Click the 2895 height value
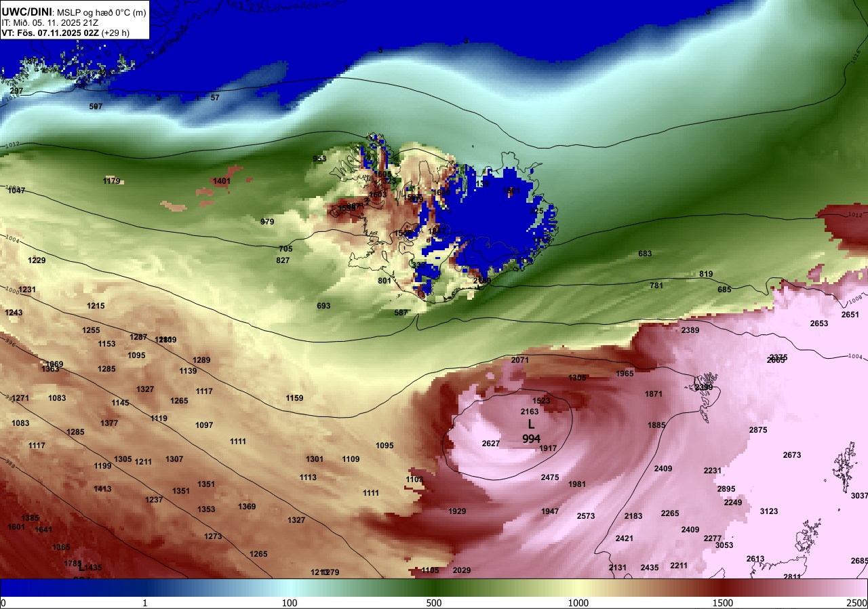This screenshot has height=609, width=868. tap(726, 489)
